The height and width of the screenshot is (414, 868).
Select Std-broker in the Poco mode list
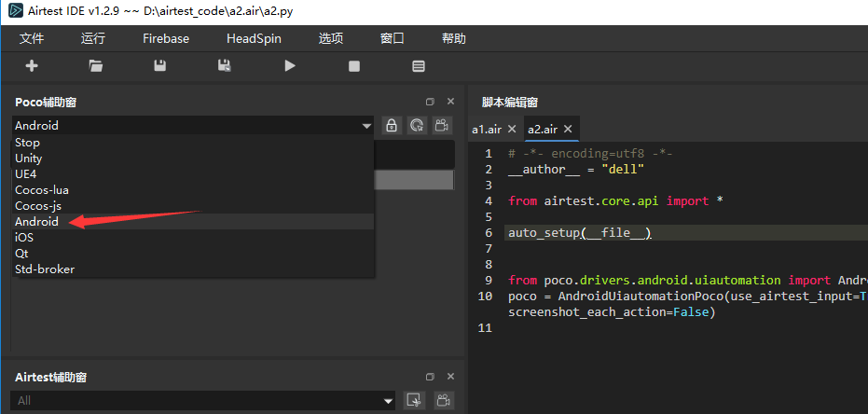pos(193,269)
